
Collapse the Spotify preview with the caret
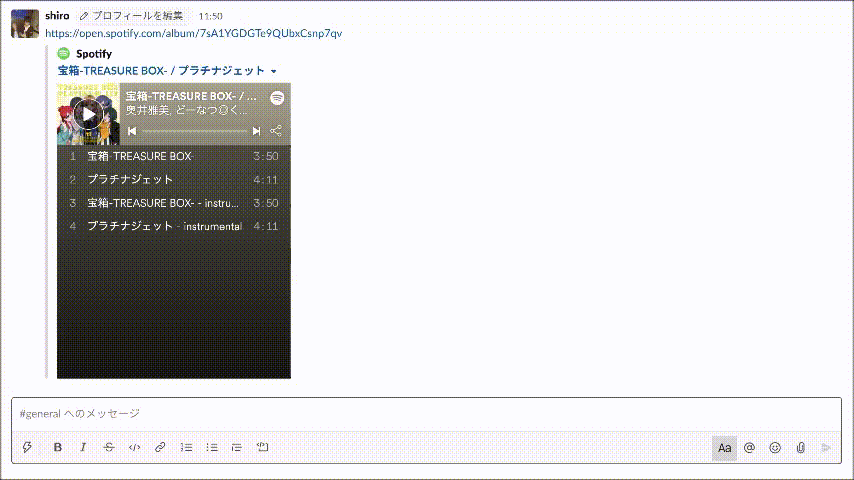(x=273, y=71)
